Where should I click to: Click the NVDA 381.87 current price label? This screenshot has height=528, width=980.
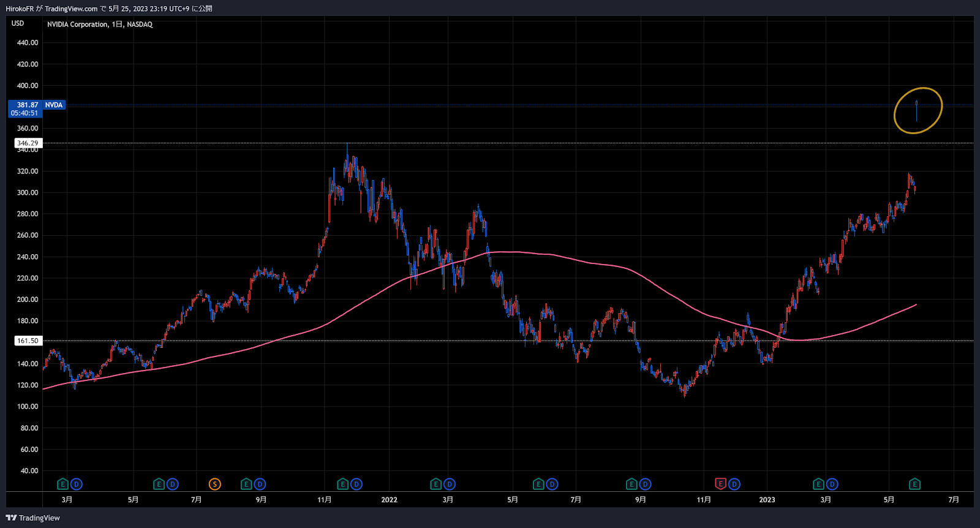pos(37,105)
